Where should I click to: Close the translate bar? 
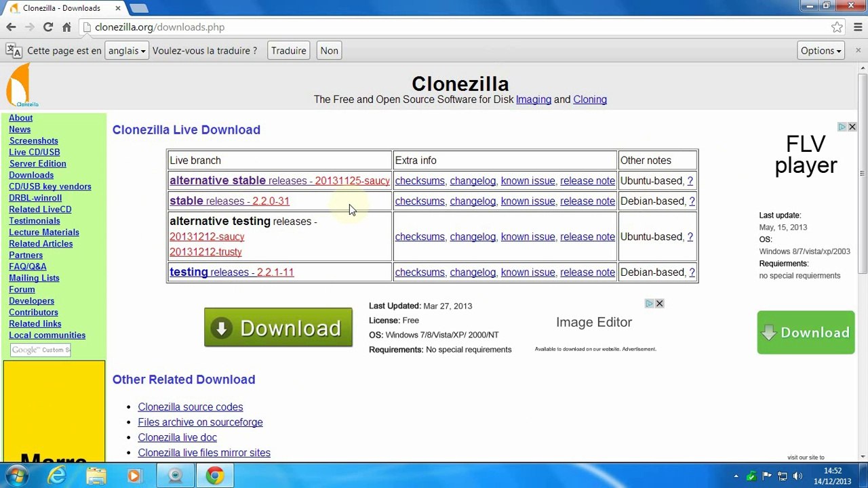(858, 50)
